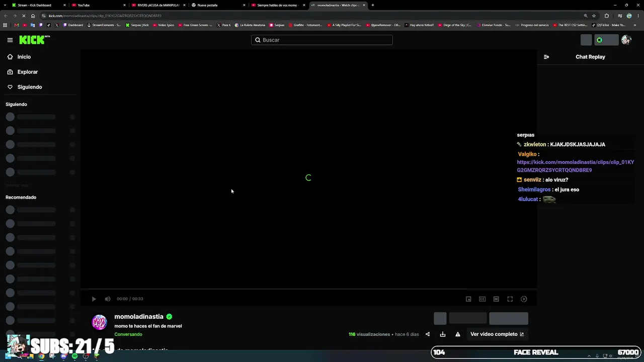Go to the browser home page

pyautogui.click(x=33, y=16)
